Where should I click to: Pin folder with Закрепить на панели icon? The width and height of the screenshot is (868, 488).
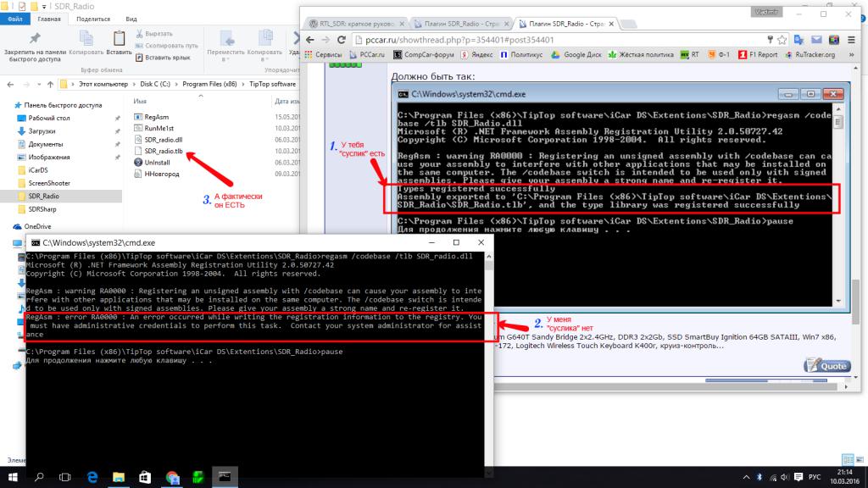pyautogui.click(x=34, y=42)
